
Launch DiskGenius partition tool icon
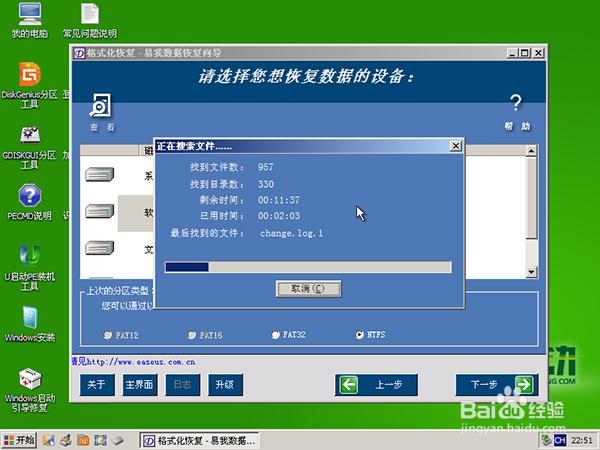(x=30, y=85)
